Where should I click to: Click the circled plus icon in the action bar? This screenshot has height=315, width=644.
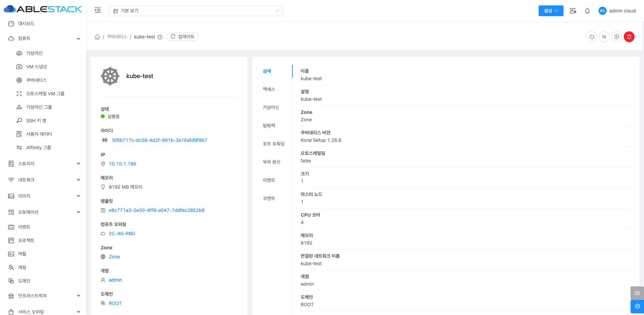click(616, 37)
